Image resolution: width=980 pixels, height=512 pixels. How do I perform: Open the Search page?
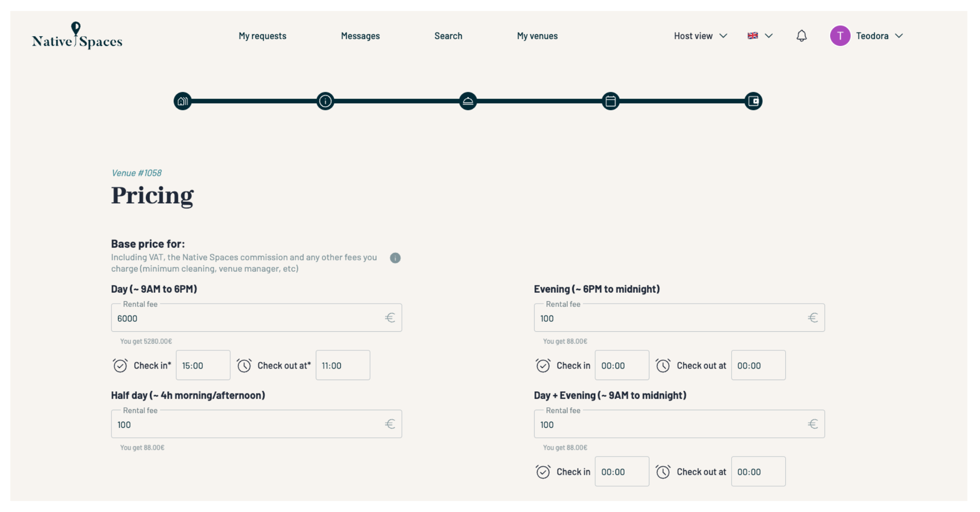point(448,36)
